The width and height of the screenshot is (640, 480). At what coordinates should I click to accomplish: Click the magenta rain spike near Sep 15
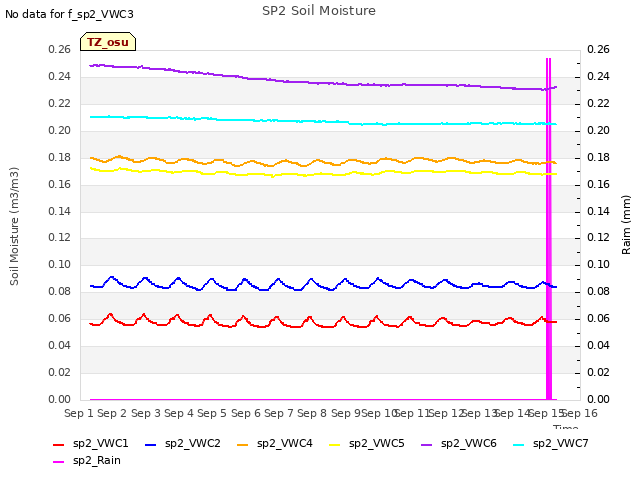coord(549,229)
